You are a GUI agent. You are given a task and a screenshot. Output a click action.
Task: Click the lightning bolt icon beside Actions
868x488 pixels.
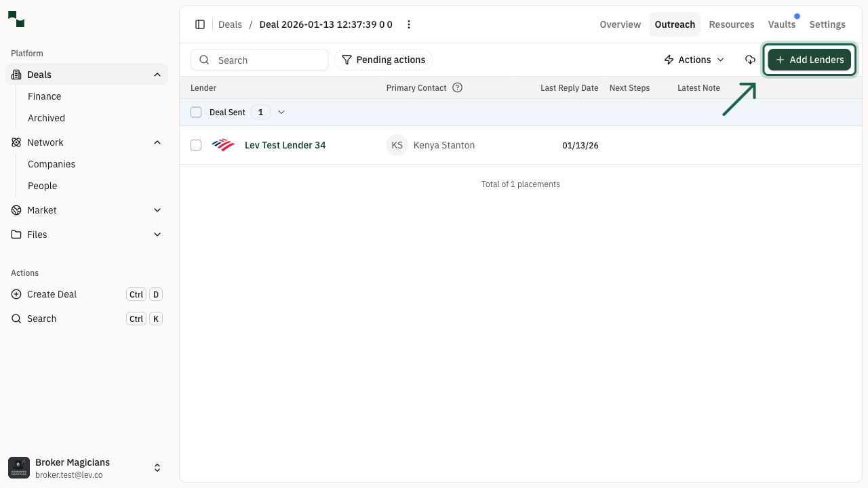668,60
